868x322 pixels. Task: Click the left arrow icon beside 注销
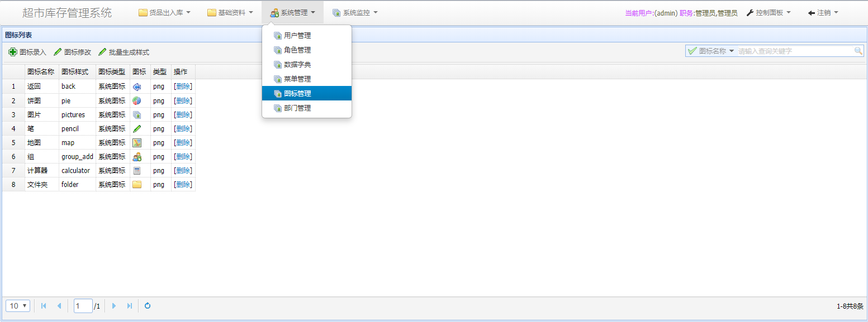812,12
